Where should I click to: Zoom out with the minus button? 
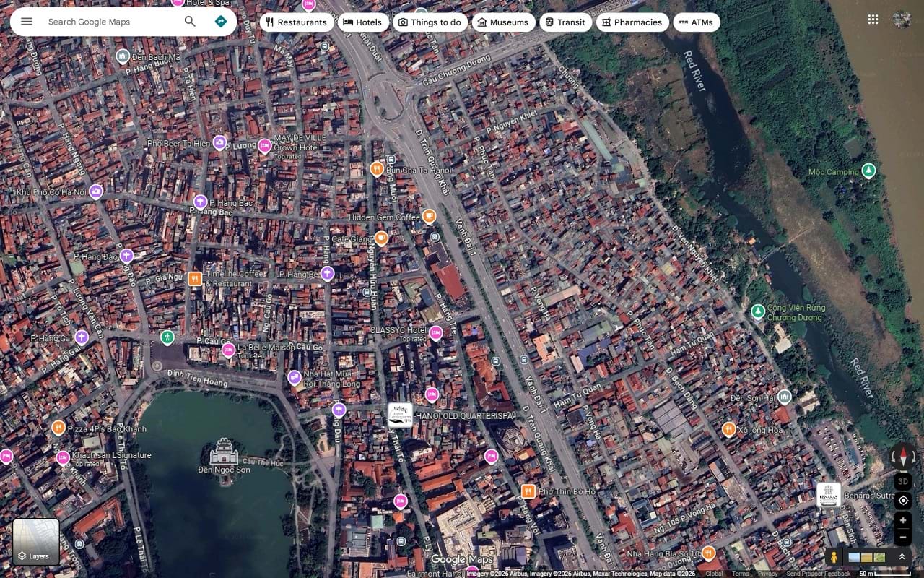903,537
